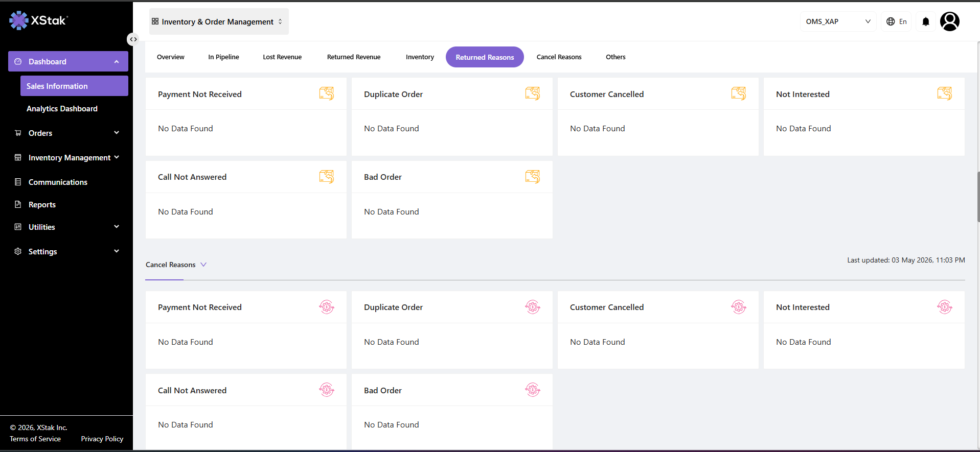Click the Reports sidebar icon
Screen dimensions: 980x452
click(x=18, y=204)
